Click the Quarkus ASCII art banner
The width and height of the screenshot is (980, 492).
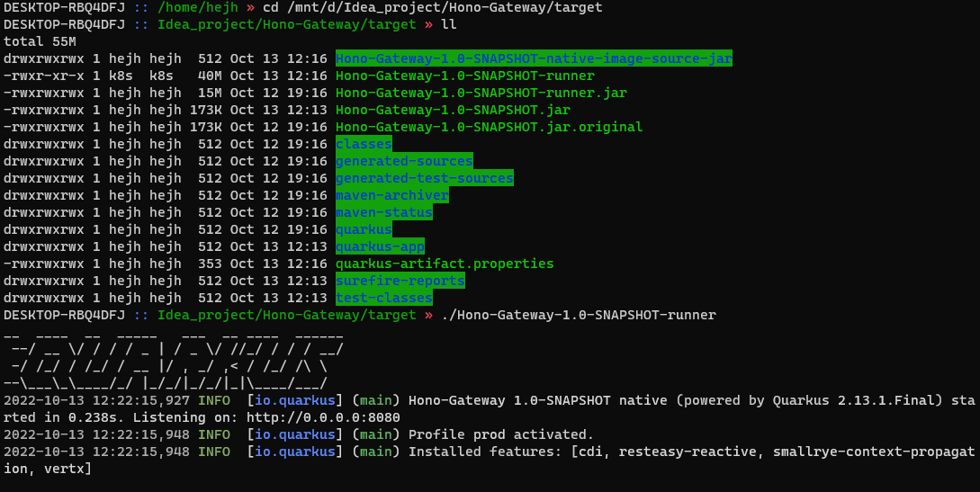click(171, 358)
